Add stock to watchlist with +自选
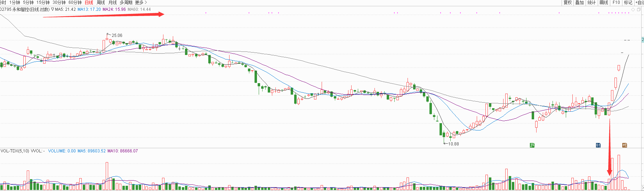Viewport: 644px width, 191px height. (x=639, y=2)
